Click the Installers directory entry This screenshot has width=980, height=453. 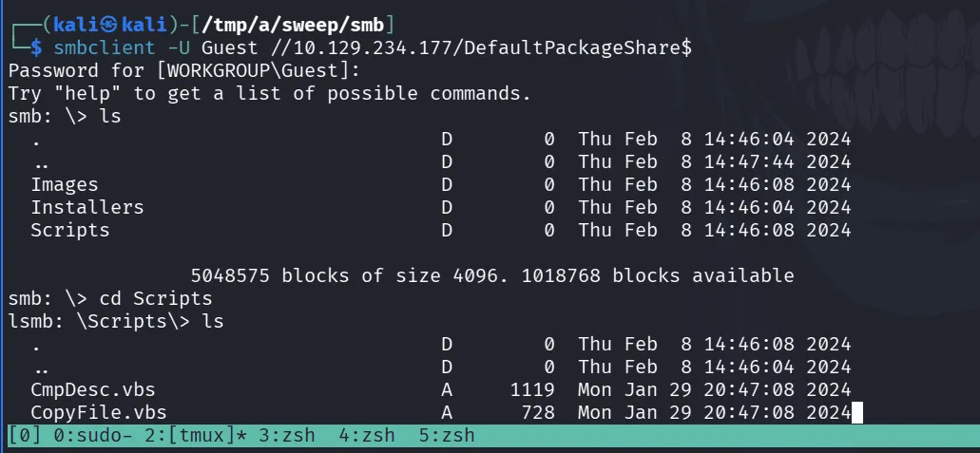coord(87,207)
